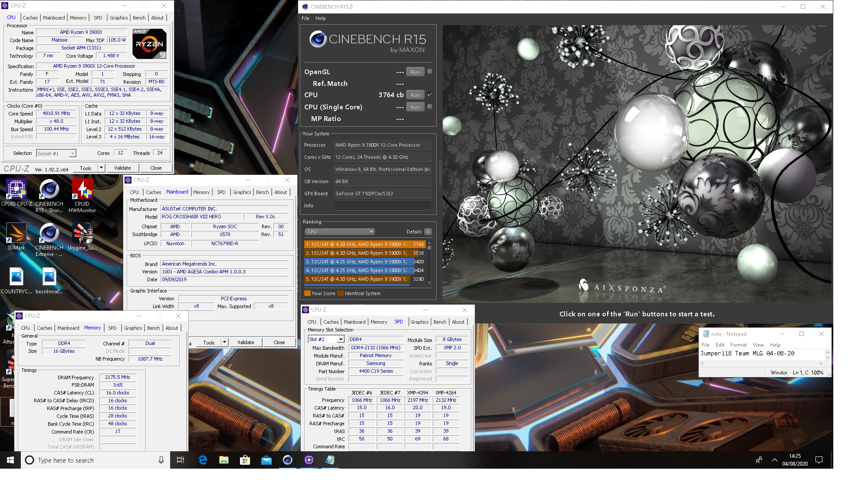Open the View menu in Notepad

758,345
